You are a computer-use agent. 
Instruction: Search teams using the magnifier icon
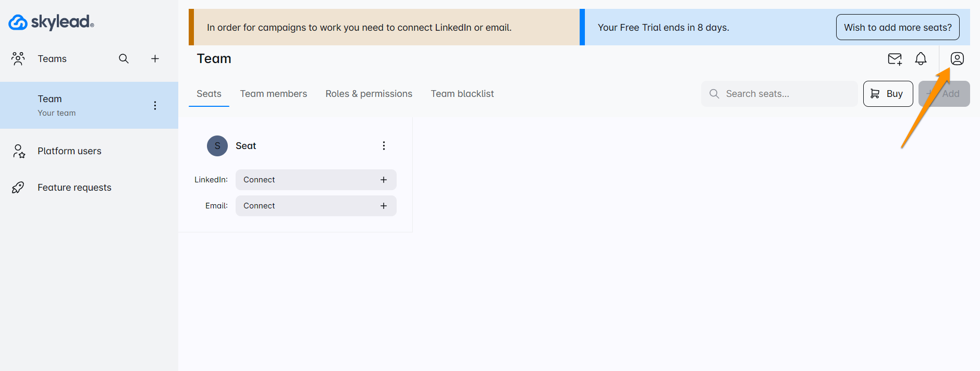point(124,59)
